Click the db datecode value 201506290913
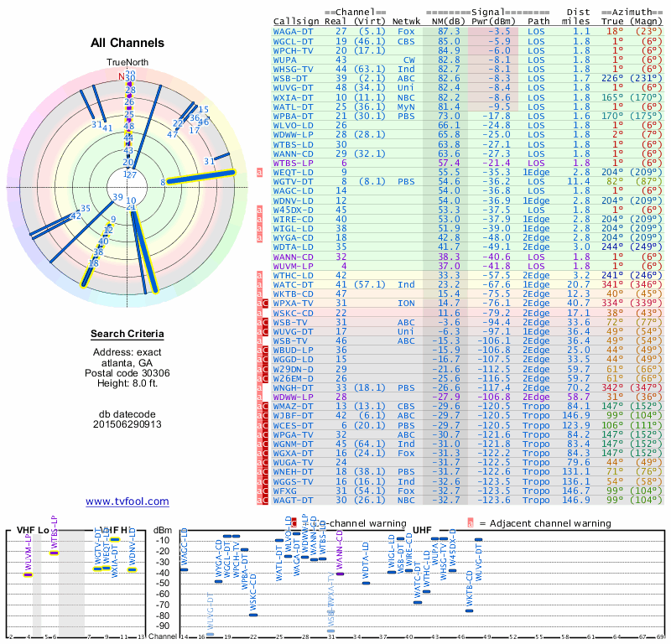 [x=127, y=424]
